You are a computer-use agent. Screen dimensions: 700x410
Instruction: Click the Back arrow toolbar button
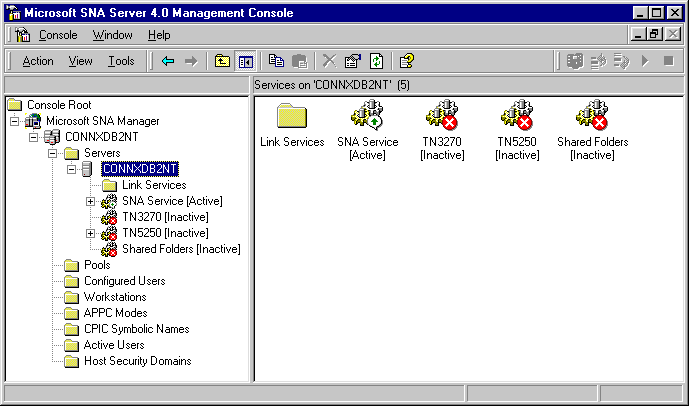click(168, 61)
